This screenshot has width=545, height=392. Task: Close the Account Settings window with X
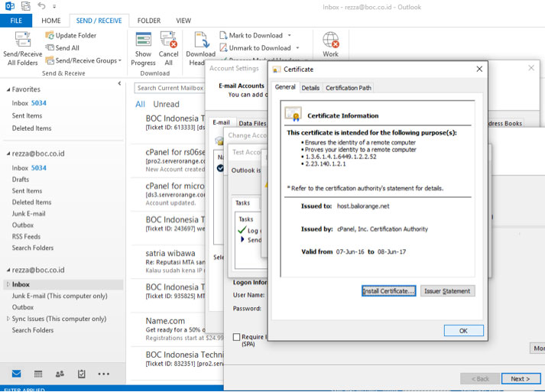(x=531, y=68)
